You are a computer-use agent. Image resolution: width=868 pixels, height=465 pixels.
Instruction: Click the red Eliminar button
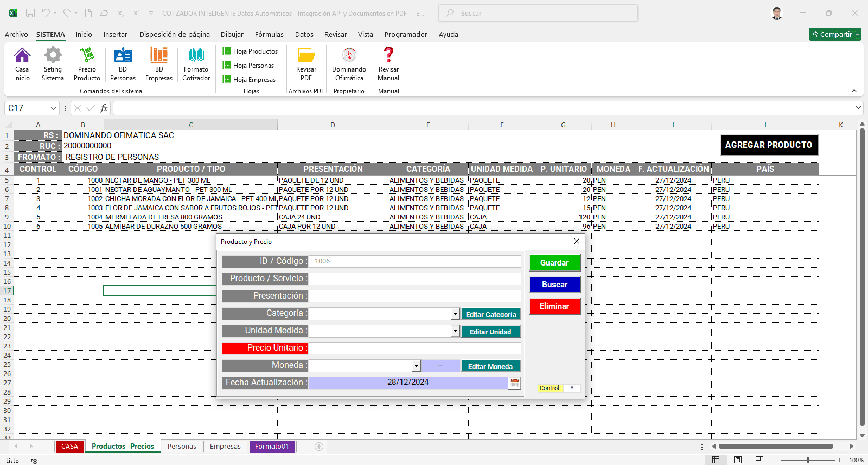(x=555, y=306)
